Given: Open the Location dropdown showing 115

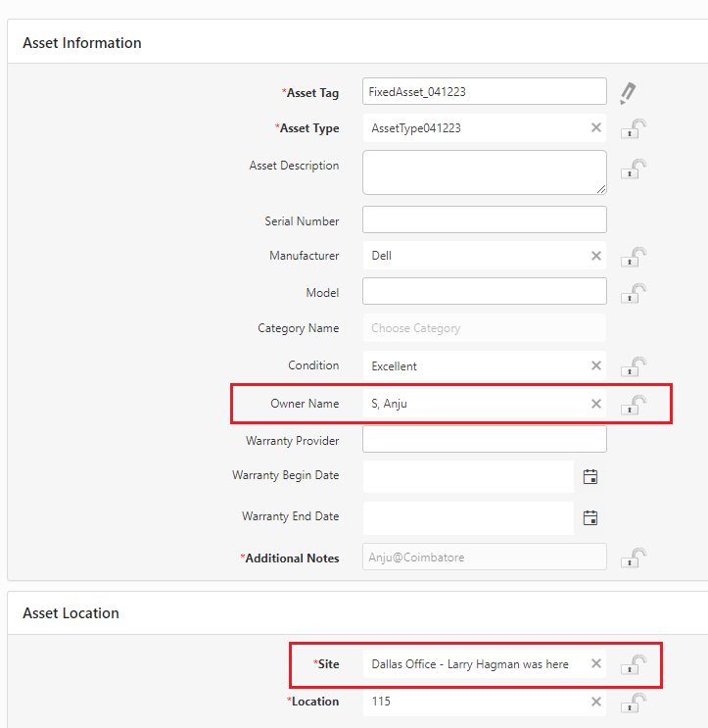Looking at the screenshot, I should click(x=485, y=702).
